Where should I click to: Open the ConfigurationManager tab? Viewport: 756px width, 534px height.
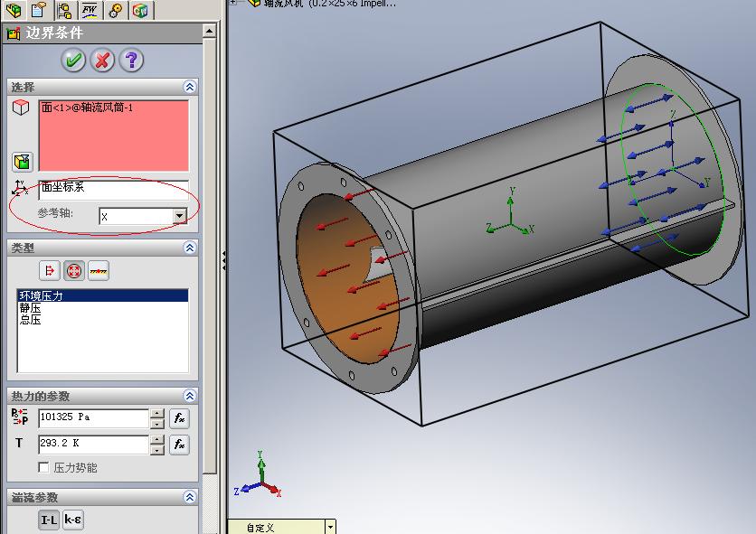coord(64,9)
